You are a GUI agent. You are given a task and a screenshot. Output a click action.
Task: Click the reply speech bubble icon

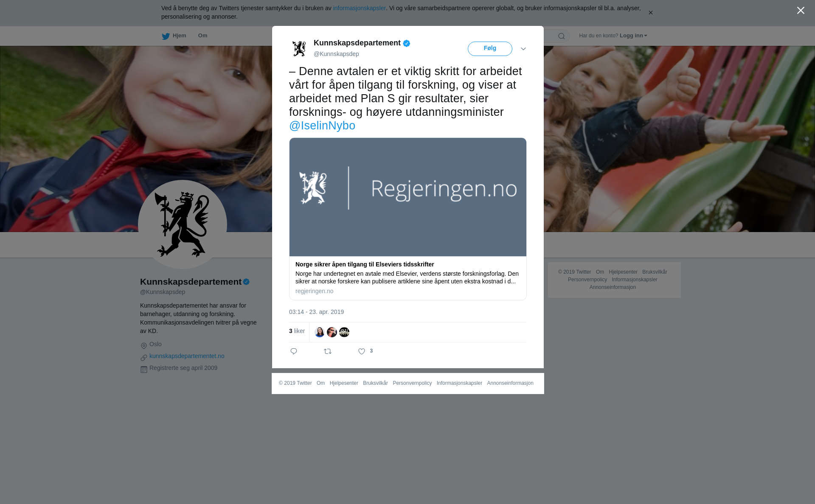(x=294, y=351)
